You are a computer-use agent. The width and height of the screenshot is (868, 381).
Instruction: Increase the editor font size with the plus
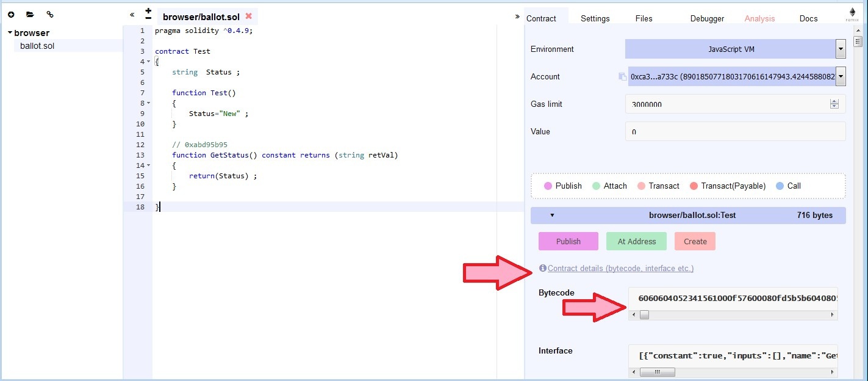coord(148,10)
